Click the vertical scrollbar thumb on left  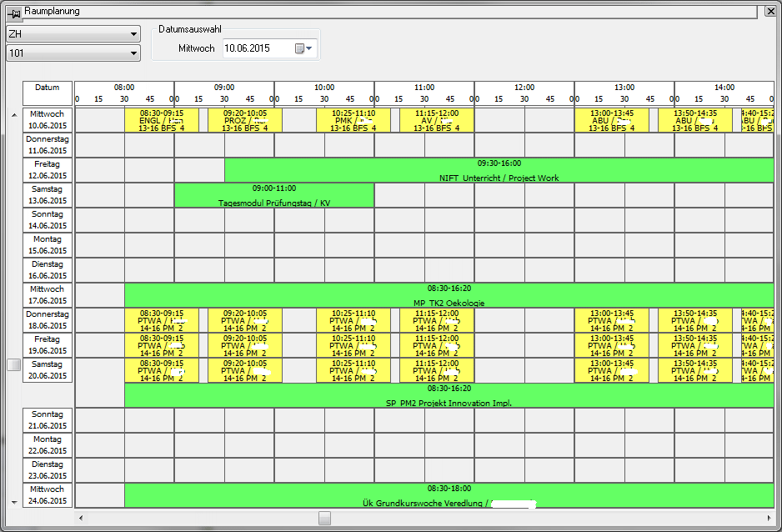pos(13,364)
